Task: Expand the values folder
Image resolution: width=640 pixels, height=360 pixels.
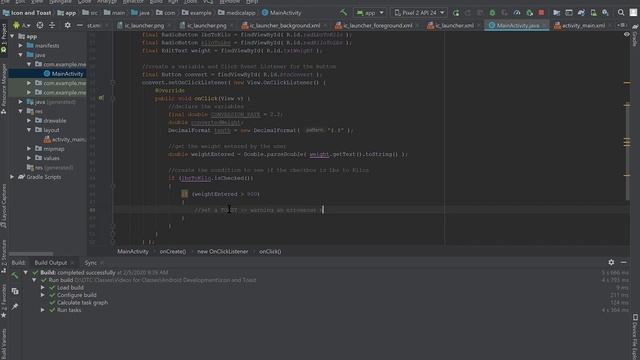Action: click(29, 158)
